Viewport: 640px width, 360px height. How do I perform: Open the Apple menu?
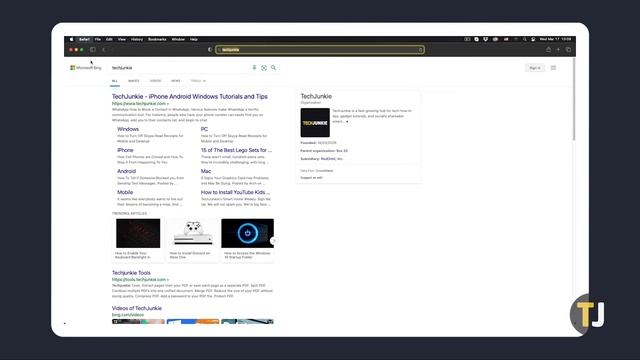pyautogui.click(x=71, y=39)
